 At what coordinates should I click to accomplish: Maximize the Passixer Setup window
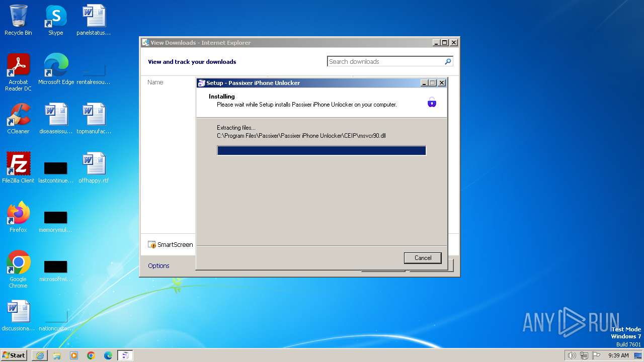pos(433,83)
